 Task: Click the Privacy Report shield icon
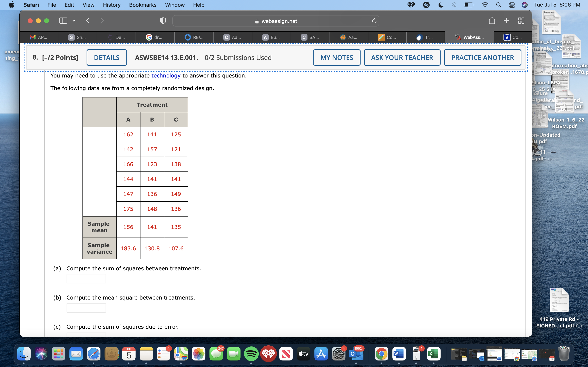163,21
